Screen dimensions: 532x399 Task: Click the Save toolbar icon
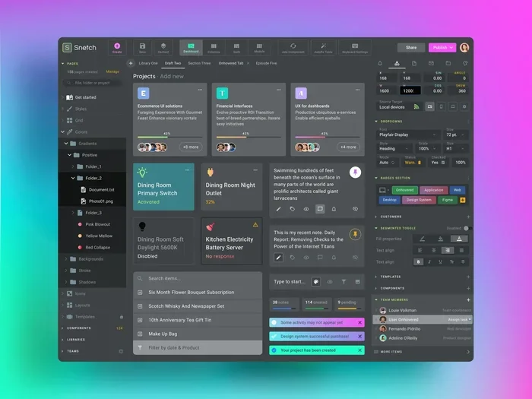(x=143, y=48)
